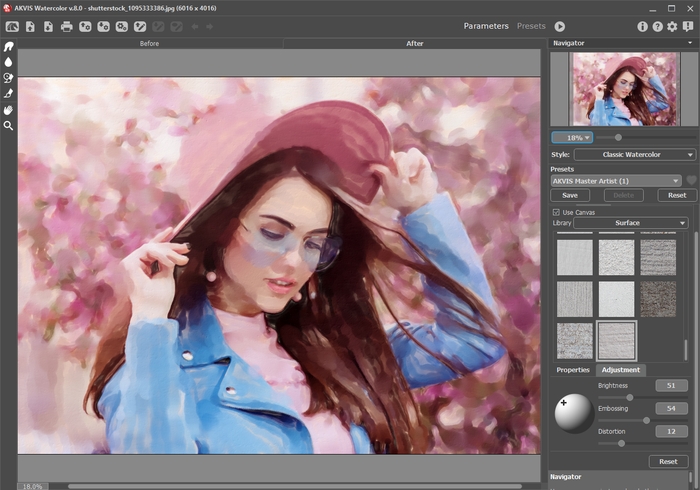Image resolution: width=700 pixels, height=490 pixels.
Task: Select the bottom-left rough texture
Action: point(575,341)
